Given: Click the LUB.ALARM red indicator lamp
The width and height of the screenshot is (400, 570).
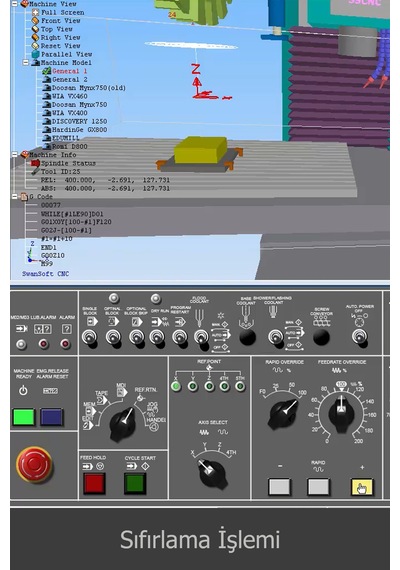Looking at the screenshot, I should (44, 344).
